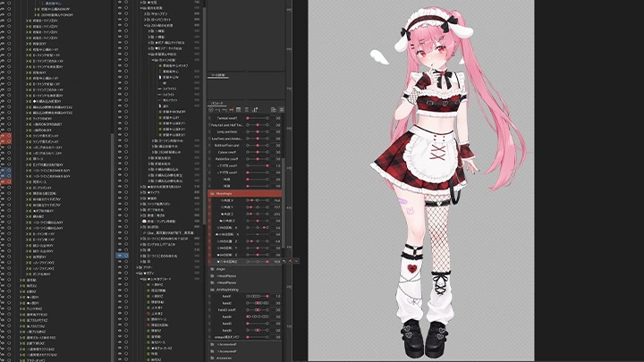Click the Long and bob value field

(277, 131)
